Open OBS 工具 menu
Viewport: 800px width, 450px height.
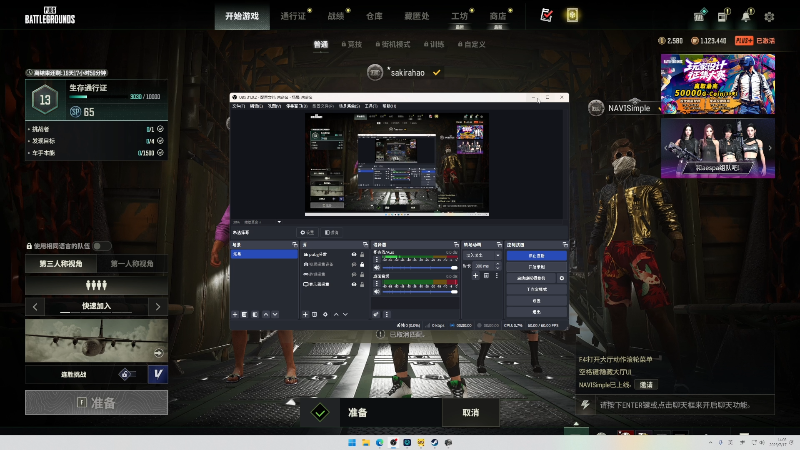tap(371, 106)
